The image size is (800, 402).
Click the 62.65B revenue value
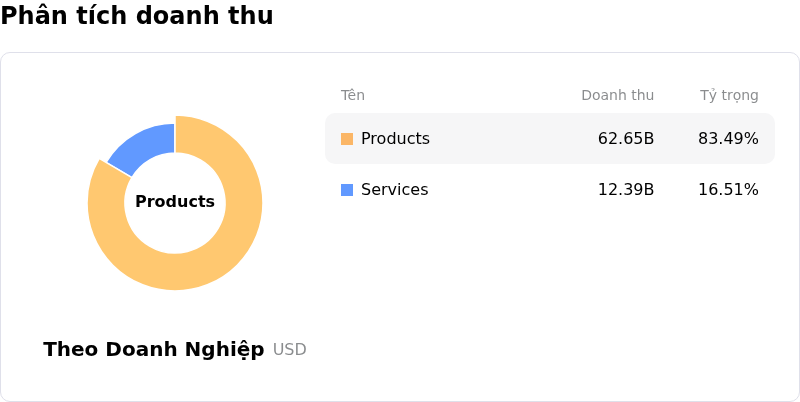[x=626, y=139]
